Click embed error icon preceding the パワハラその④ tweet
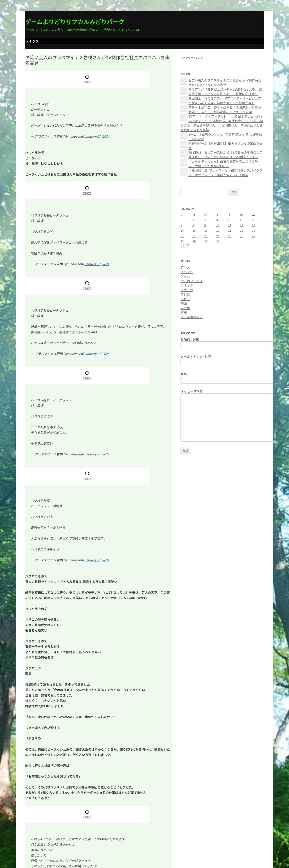Image resolution: width=289 pixels, height=868 pixels. 87,473
